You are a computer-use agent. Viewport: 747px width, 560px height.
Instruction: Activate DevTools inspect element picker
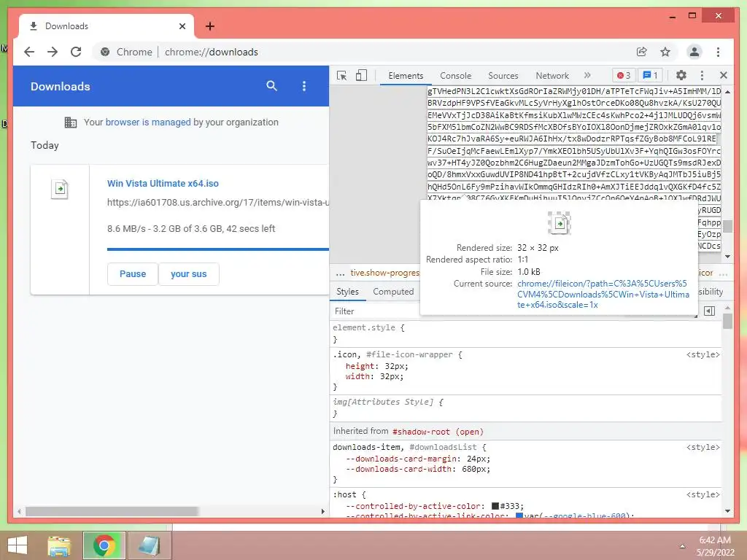(x=341, y=75)
